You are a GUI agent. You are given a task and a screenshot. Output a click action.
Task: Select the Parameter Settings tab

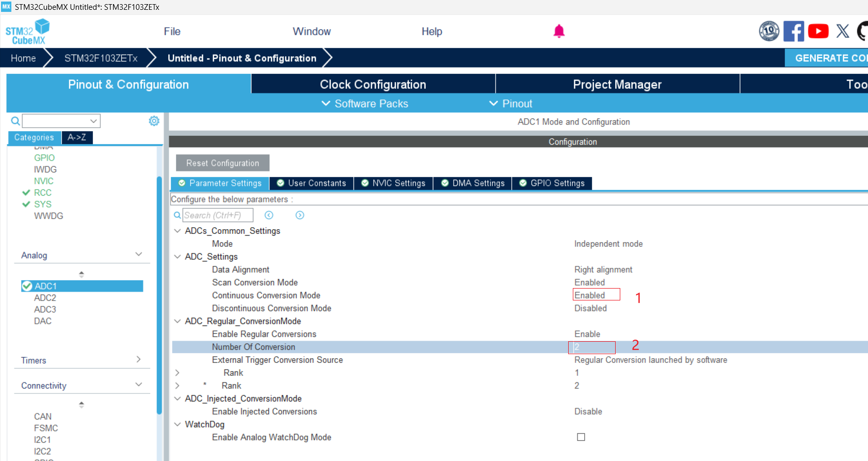pos(220,183)
